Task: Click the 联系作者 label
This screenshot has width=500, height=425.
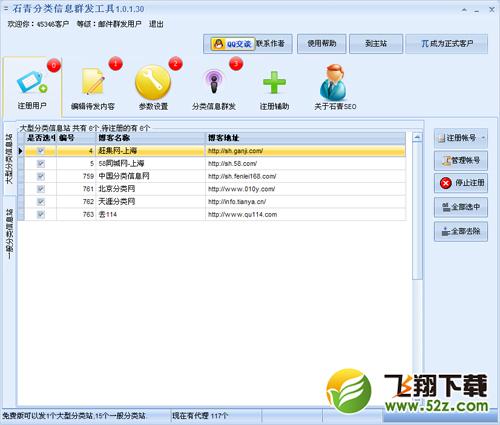Action: (x=270, y=43)
